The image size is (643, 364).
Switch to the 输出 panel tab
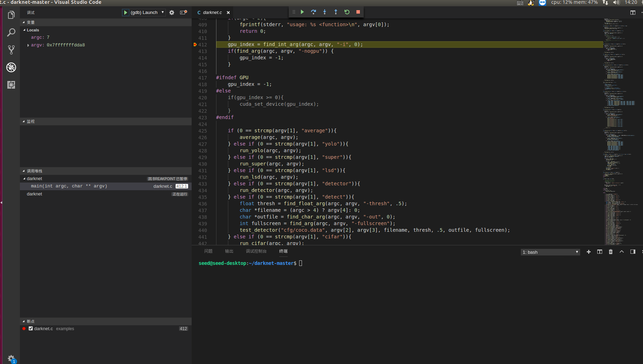point(229,251)
